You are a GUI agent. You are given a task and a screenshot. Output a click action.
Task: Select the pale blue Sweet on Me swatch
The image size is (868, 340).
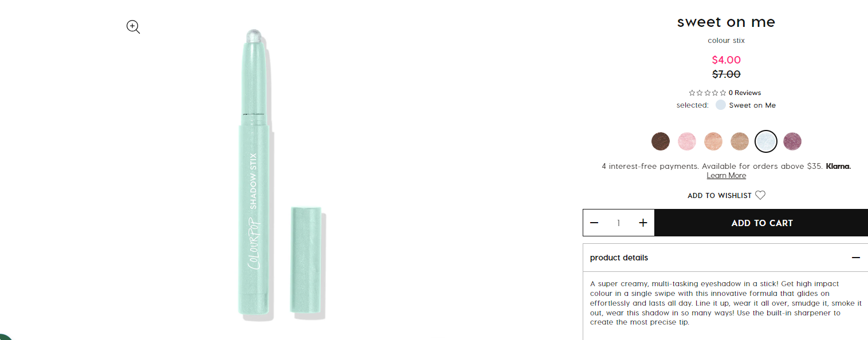(x=766, y=141)
